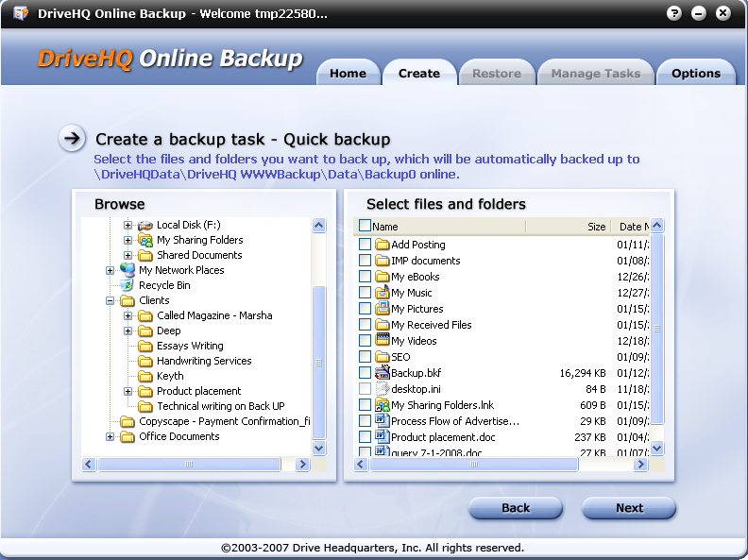Click the My Videos folder icon
Image resolution: width=748 pixels, height=560 pixels.
click(x=382, y=340)
